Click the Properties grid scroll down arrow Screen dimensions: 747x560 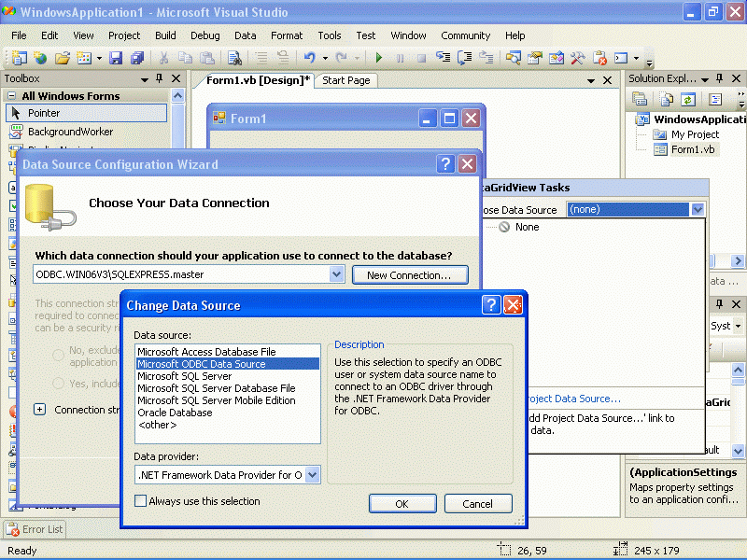(x=738, y=450)
